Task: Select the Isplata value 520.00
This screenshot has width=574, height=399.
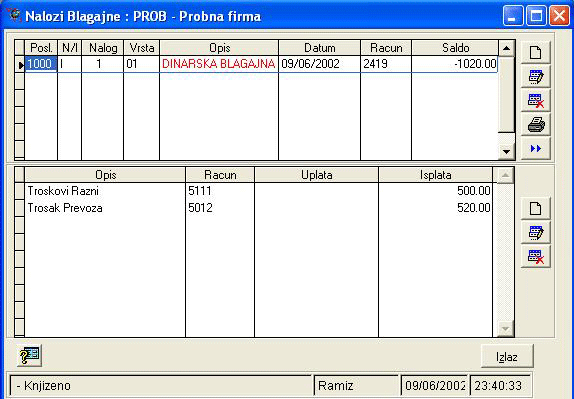Action: pyautogui.click(x=436, y=208)
